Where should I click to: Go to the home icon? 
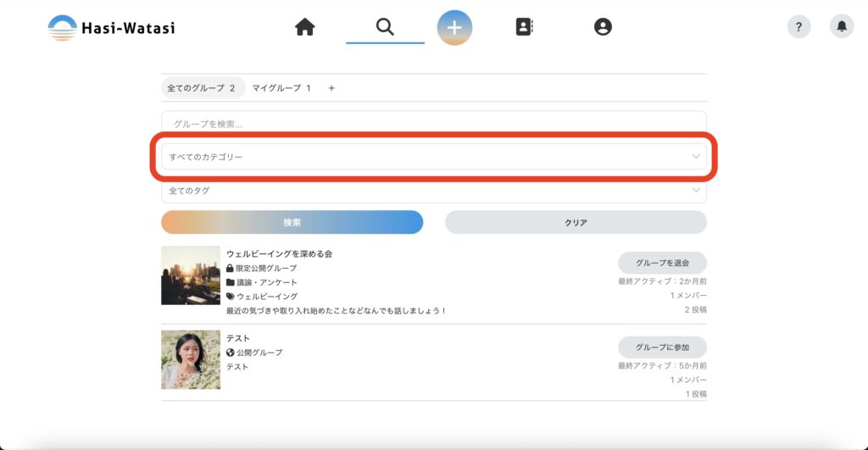point(305,27)
